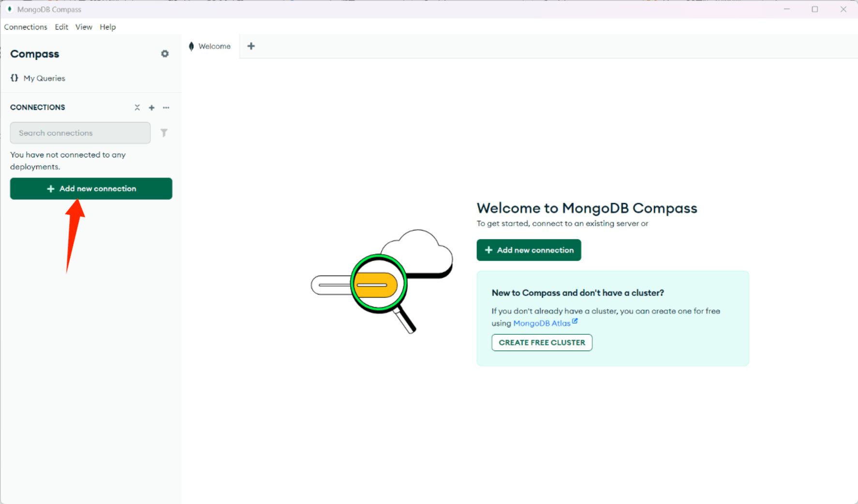Click Add new connection on welcome page
Viewport: 858px width, 504px height.
(529, 250)
